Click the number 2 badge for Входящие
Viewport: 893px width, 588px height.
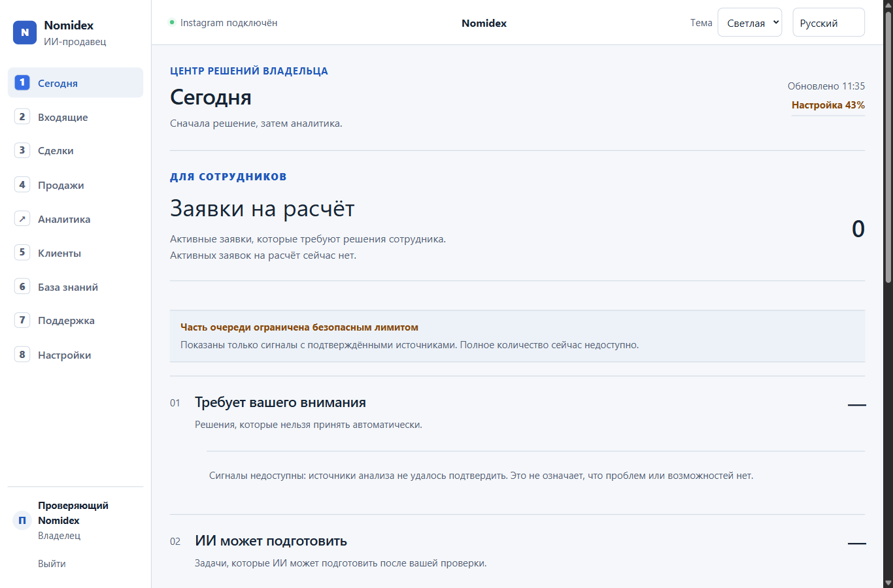(x=22, y=116)
